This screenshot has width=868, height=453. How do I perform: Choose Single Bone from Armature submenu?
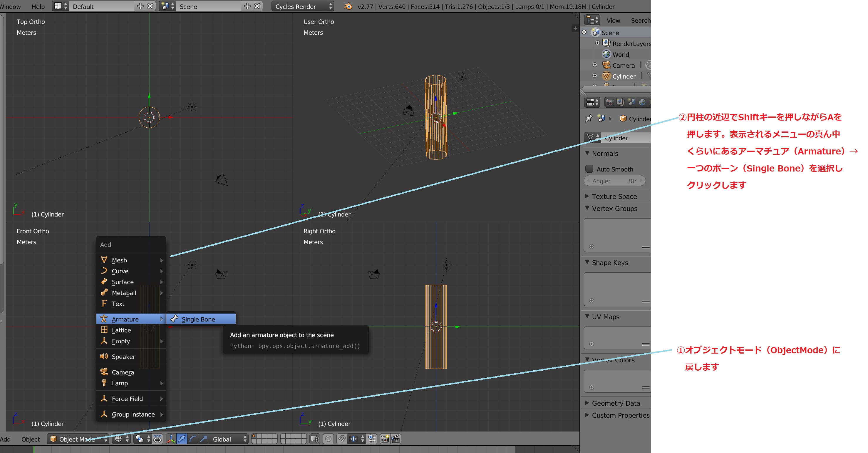tap(201, 319)
